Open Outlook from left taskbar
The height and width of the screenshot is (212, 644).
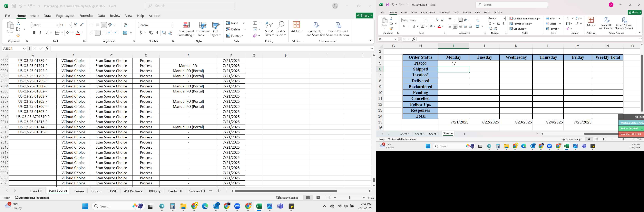click(x=216, y=206)
